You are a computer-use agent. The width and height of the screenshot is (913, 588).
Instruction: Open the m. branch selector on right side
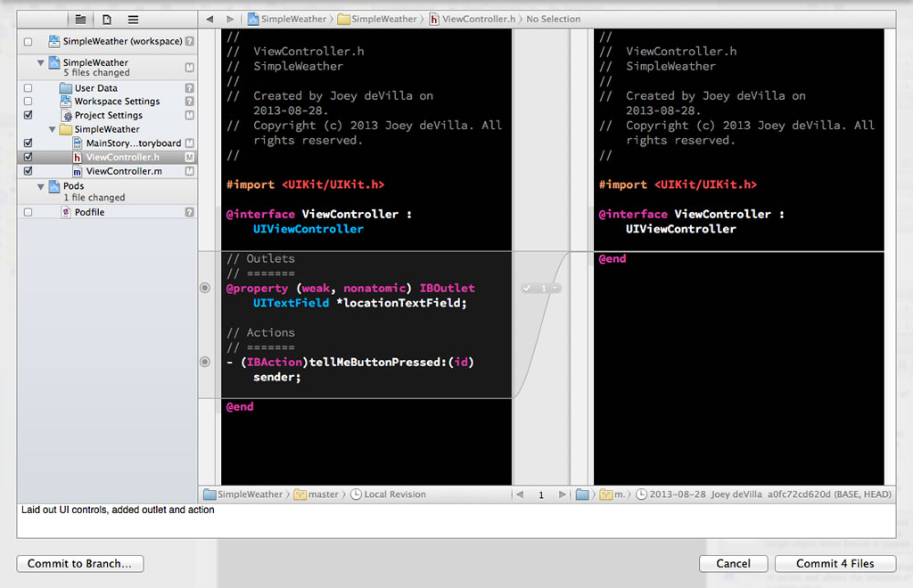point(613,494)
